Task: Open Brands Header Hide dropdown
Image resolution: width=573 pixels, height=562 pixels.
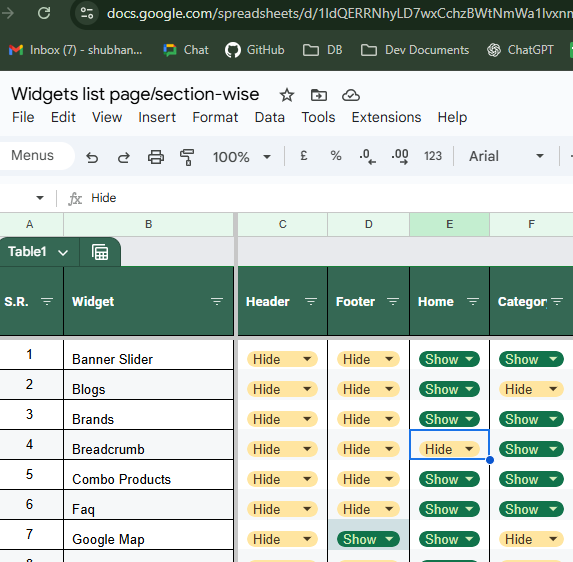Action: click(282, 419)
